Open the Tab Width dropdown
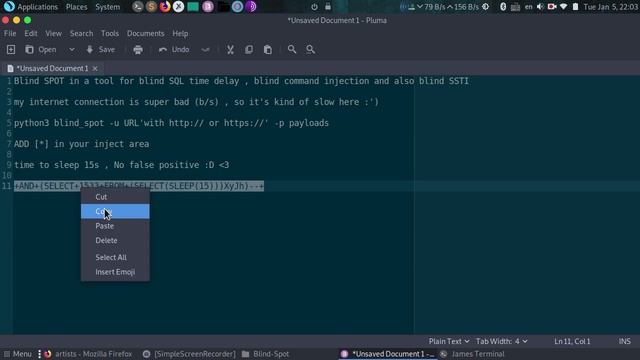The height and width of the screenshot is (360, 640). [502, 341]
